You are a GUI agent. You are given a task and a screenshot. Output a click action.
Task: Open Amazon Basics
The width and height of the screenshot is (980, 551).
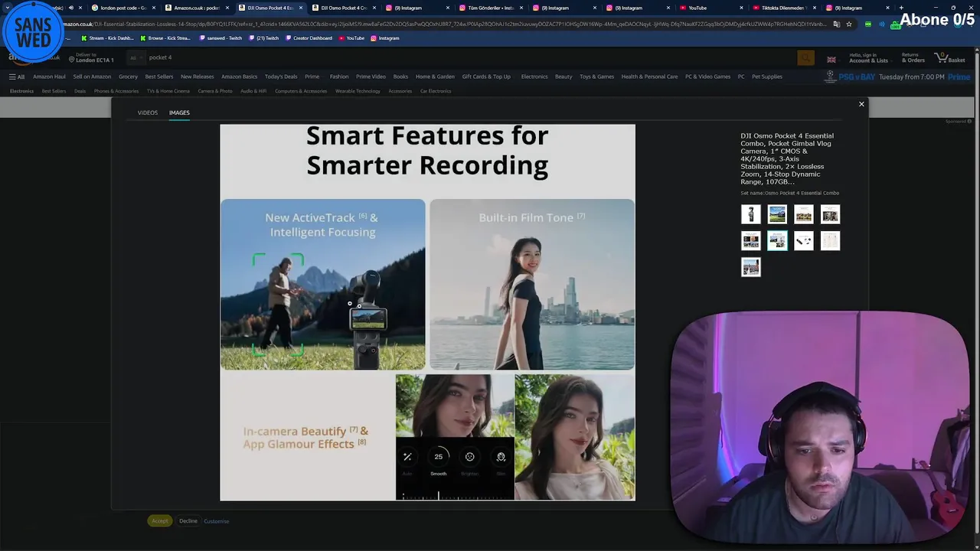pyautogui.click(x=239, y=77)
